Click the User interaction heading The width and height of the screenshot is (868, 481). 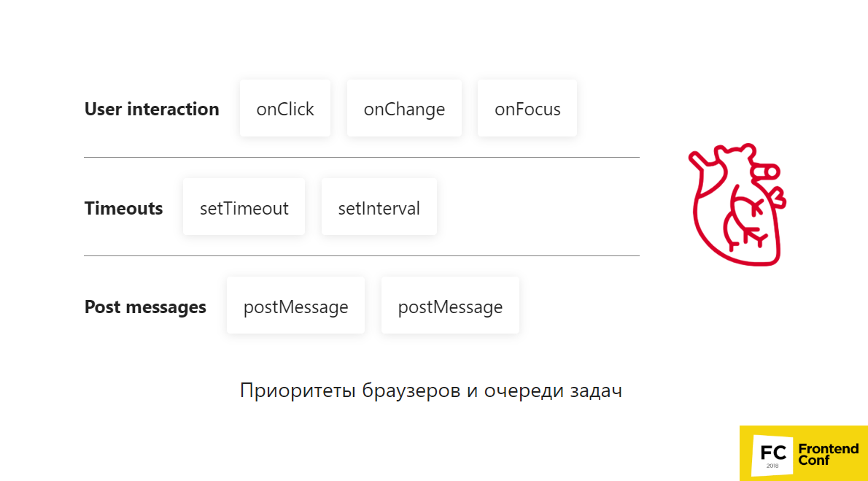[x=152, y=109]
